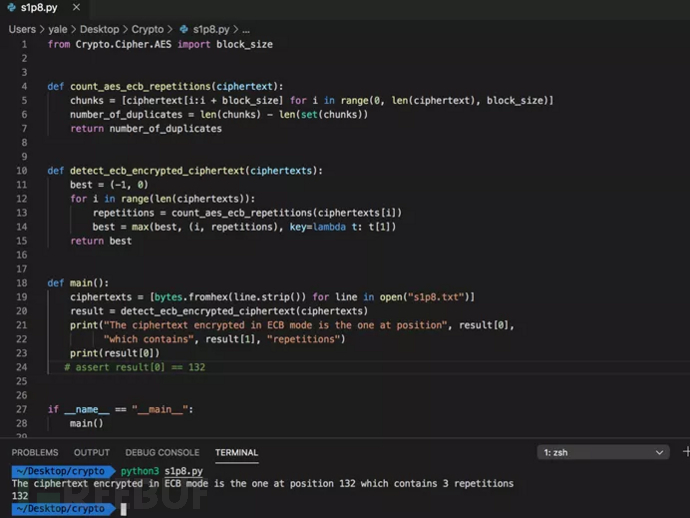690x518 pixels.
Task: Click line number 4 in the gutter
Action: [22, 86]
